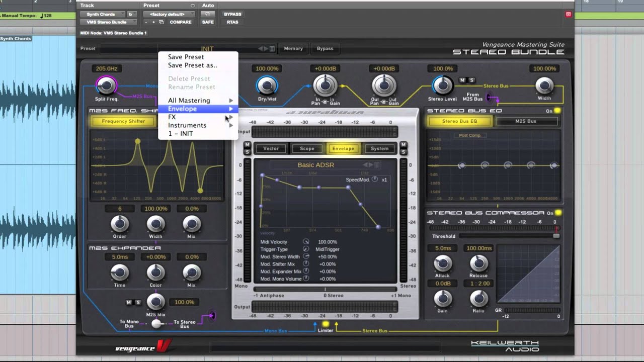
Task: Adjust the Out Pan / Out Gain knob
Action: coord(384,85)
